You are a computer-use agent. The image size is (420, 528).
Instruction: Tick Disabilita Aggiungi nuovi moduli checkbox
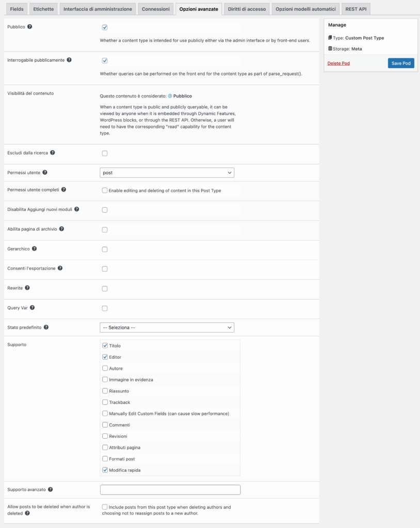click(x=105, y=210)
